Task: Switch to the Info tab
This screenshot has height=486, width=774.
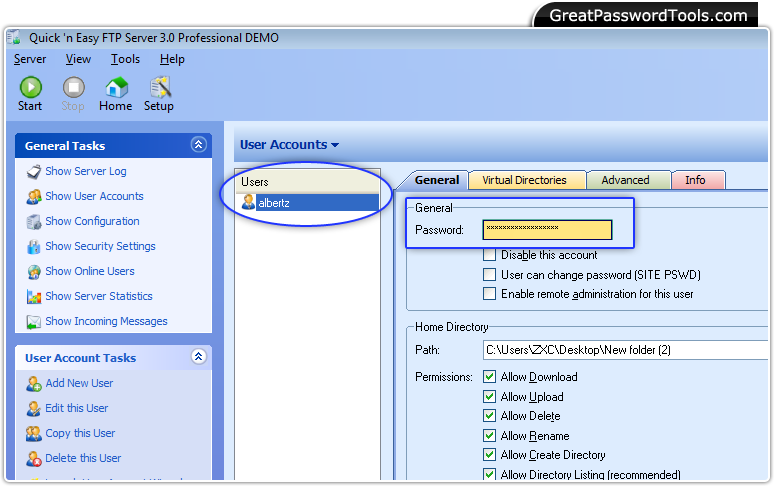Action: [x=696, y=180]
